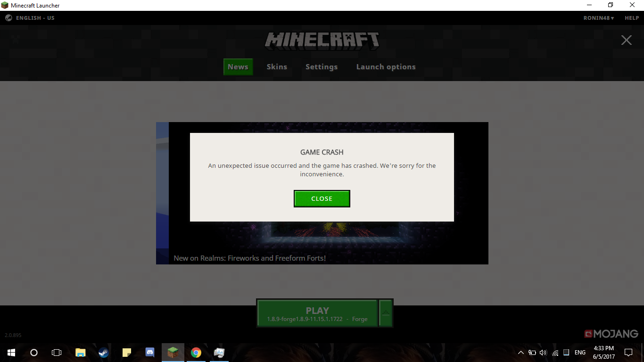Click the 'New on Realms' news caption

coord(250,258)
